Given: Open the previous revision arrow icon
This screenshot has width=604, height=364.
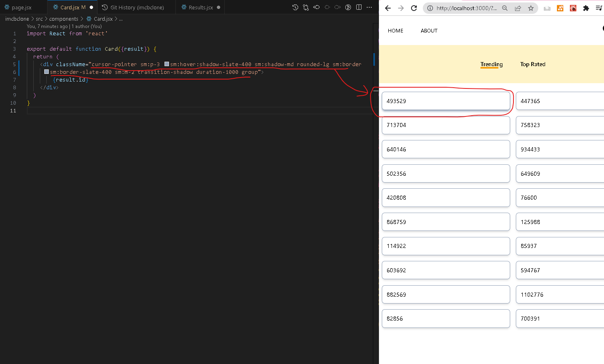Looking at the screenshot, I should 316,7.
